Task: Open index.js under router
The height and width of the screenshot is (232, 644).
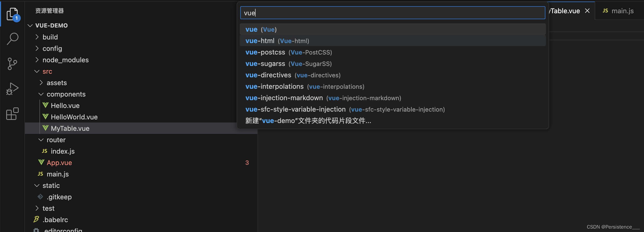Action: [x=63, y=151]
